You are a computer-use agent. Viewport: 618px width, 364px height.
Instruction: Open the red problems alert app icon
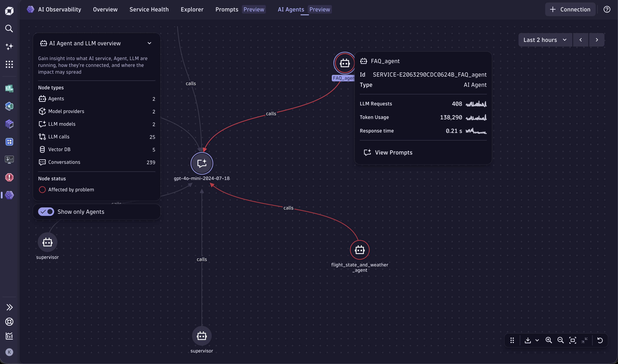[9, 177]
